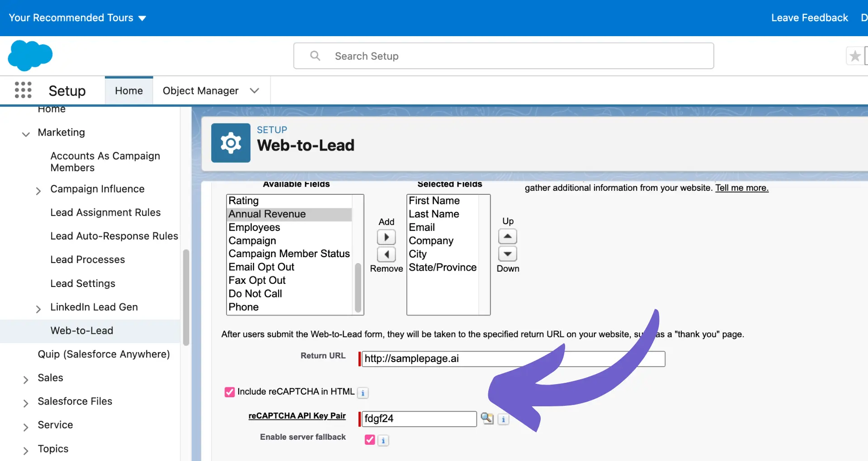Click the Add arrow button

click(x=387, y=237)
